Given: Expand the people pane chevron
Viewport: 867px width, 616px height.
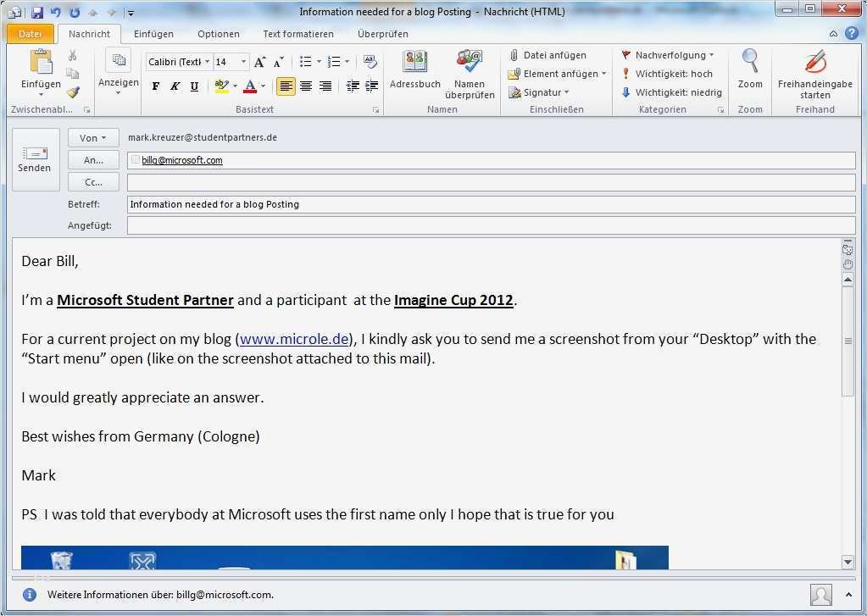Looking at the screenshot, I should 848,595.
